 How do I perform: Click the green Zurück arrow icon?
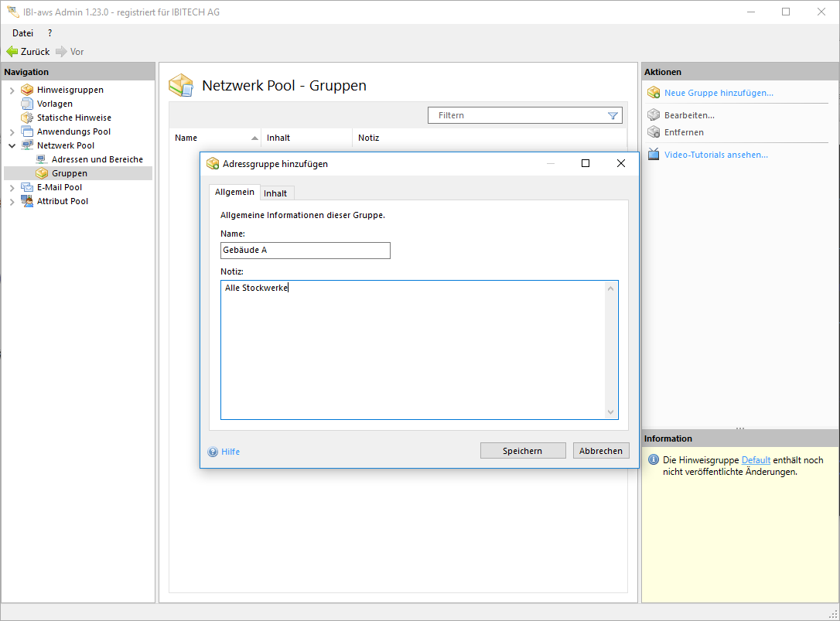click(x=12, y=52)
